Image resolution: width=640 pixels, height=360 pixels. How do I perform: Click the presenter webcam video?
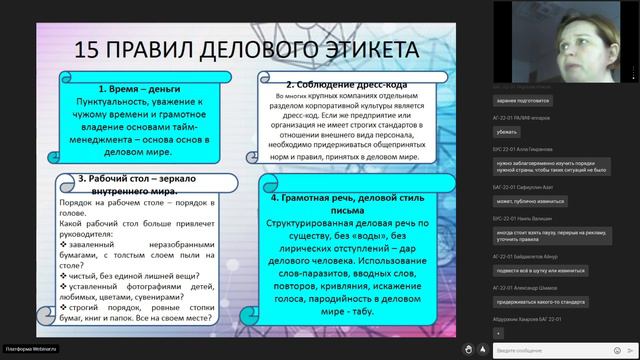click(x=565, y=42)
